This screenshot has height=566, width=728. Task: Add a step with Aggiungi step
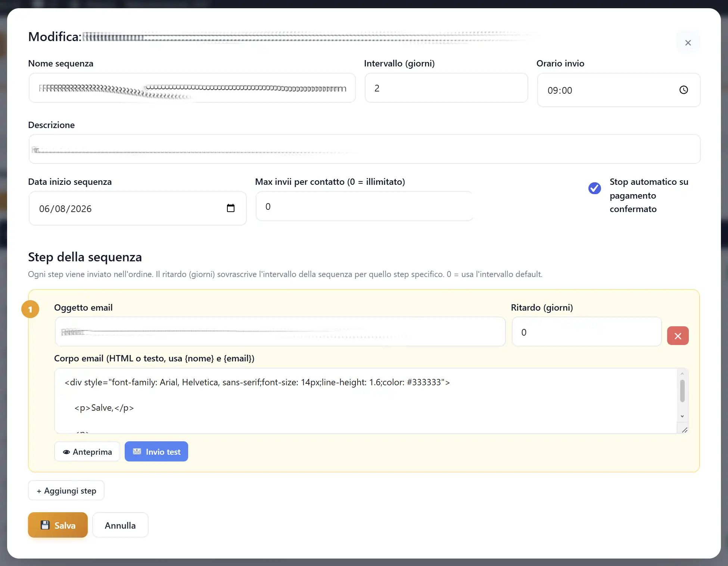pyautogui.click(x=66, y=491)
